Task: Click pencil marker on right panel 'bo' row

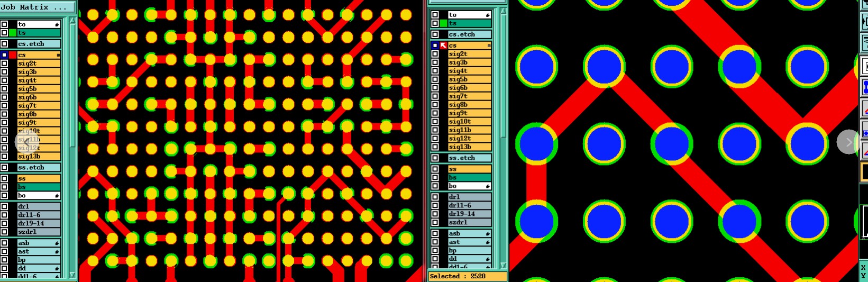Action: [488, 186]
